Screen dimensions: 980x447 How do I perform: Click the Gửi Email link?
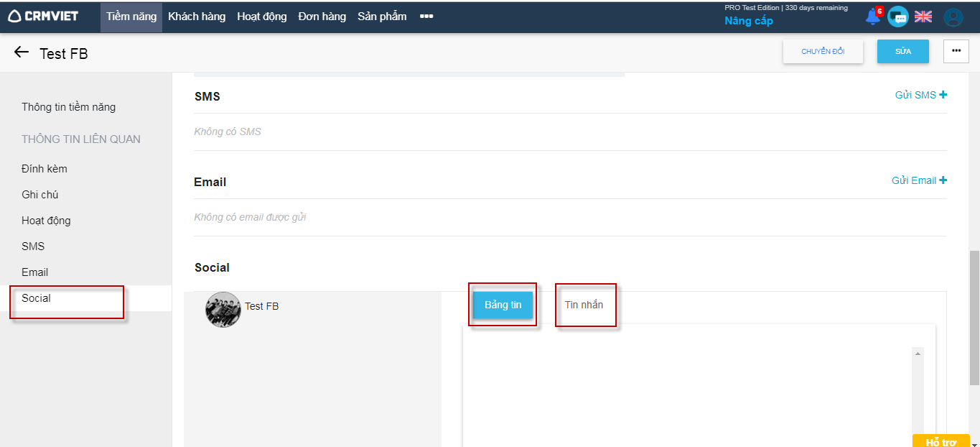pos(919,180)
